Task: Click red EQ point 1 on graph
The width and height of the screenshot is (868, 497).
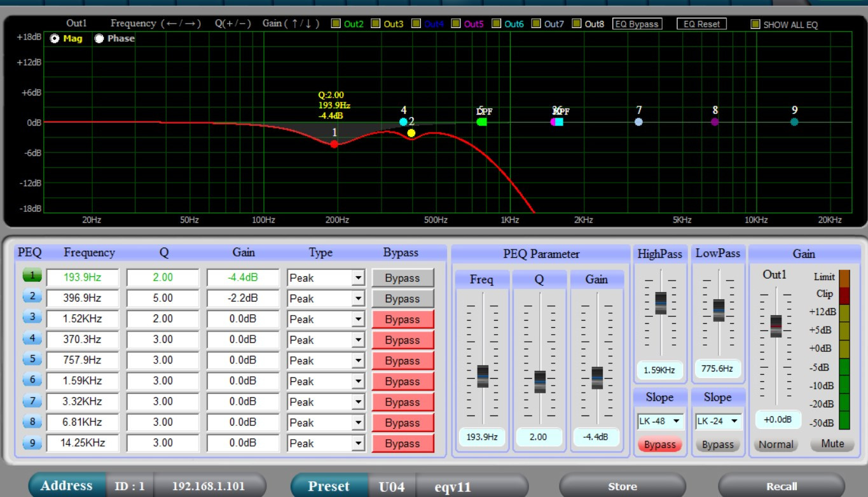Action: pos(334,144)
